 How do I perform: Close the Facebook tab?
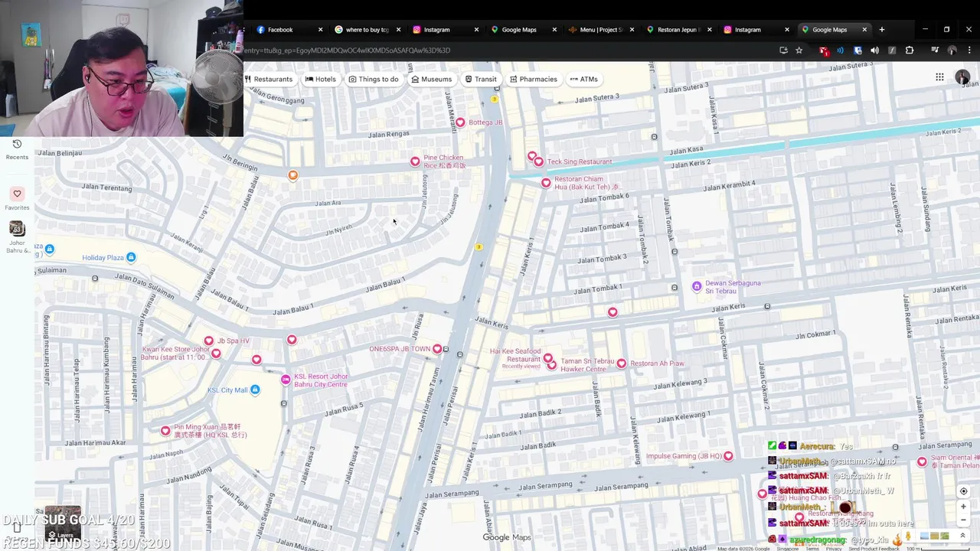320,30
